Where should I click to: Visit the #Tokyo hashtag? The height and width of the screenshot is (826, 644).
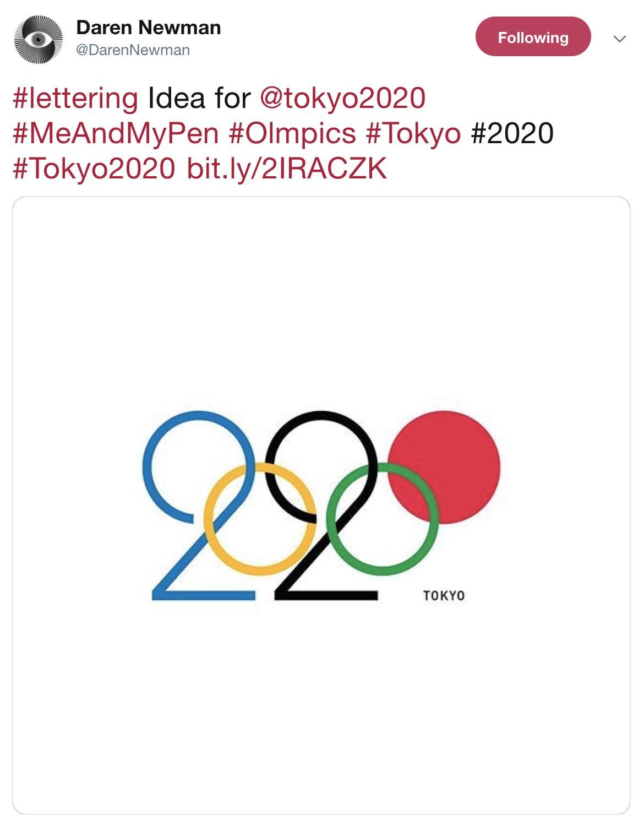tap(413, 133)
